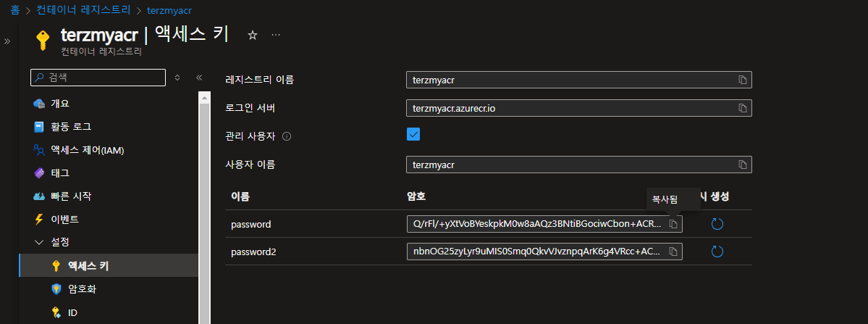Go to 컨테이너 레지스트리 breadcrumb
This screenshot has height=324, width=868.
coord(83,10)
